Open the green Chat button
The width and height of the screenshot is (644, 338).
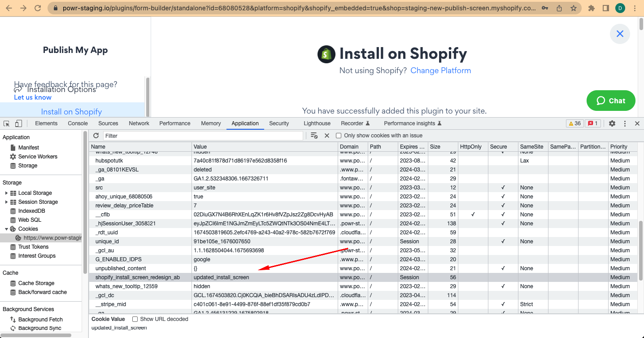[x=611, y=101]
